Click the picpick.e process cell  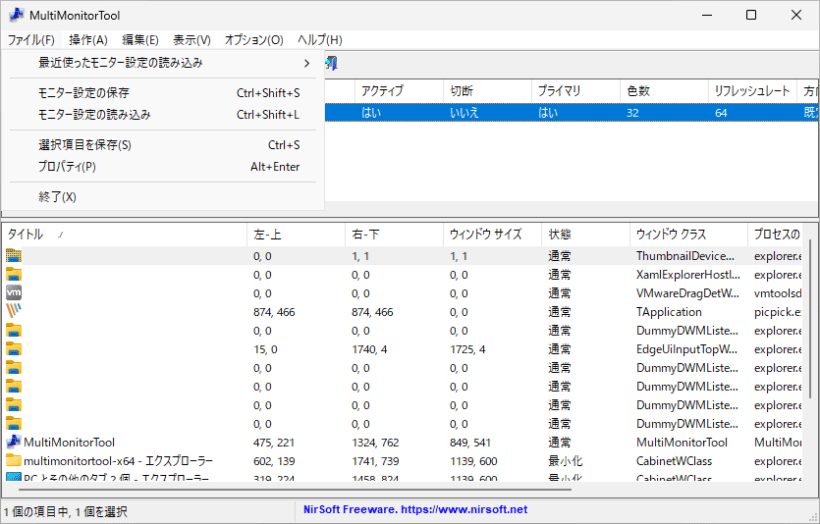coord(778,312)
